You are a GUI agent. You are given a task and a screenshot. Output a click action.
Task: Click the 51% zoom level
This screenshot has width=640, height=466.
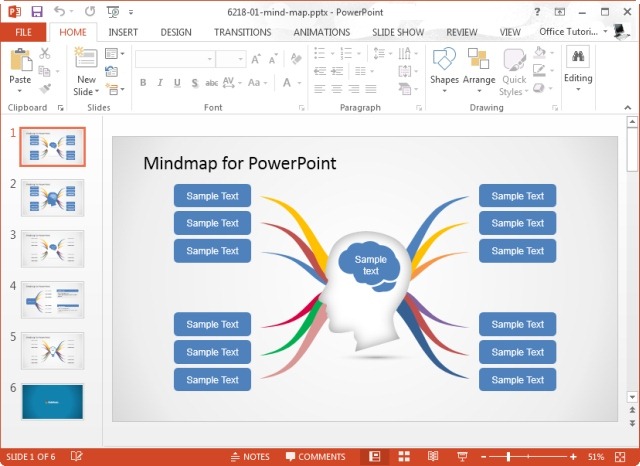tap(596, 457)
